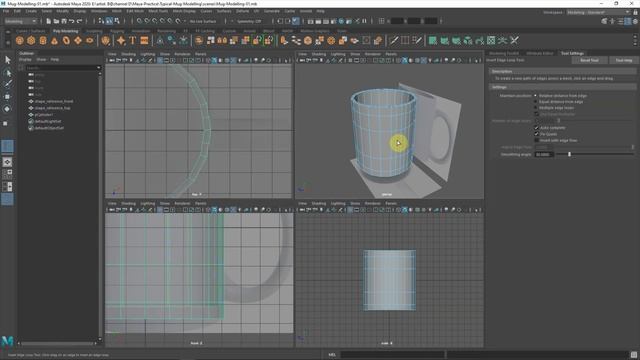
Task: Click the Insert Edge Loop shelf icon
Action: pos(405,40)
